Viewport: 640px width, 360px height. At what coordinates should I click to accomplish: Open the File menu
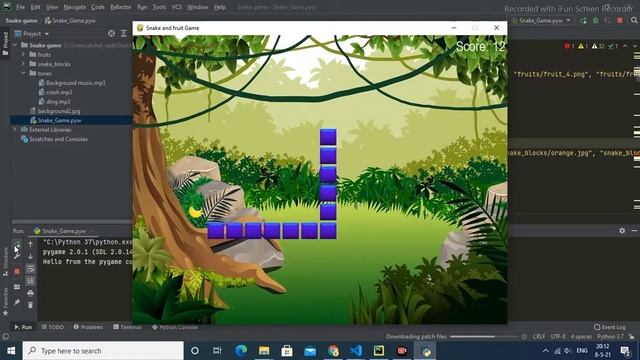20,7
